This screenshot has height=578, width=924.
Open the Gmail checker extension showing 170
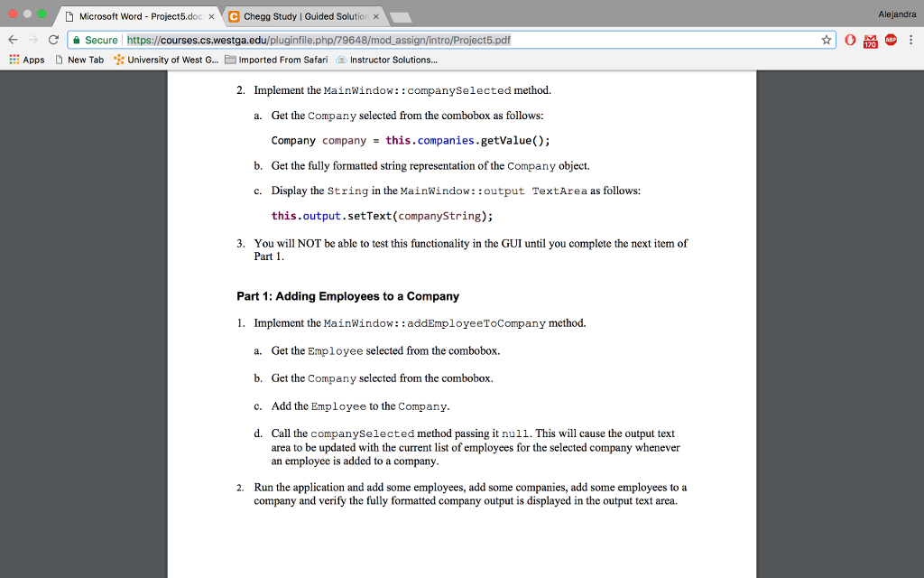(868, 40)
